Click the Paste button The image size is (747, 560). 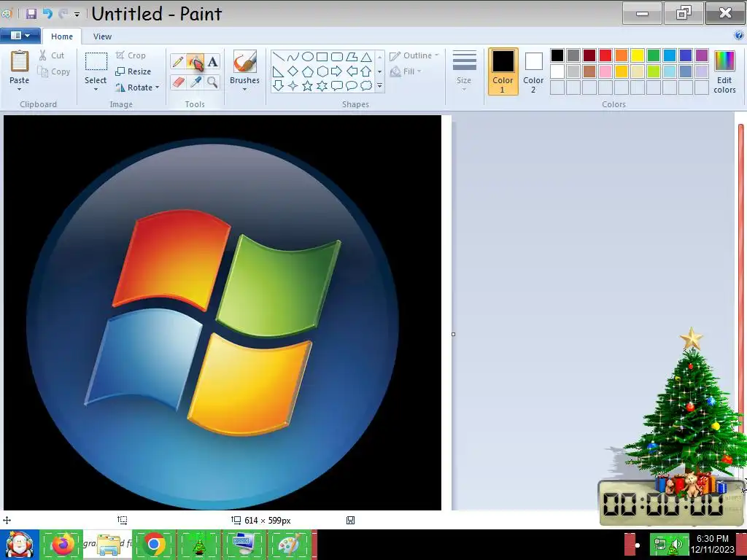(x=20, y=66)
